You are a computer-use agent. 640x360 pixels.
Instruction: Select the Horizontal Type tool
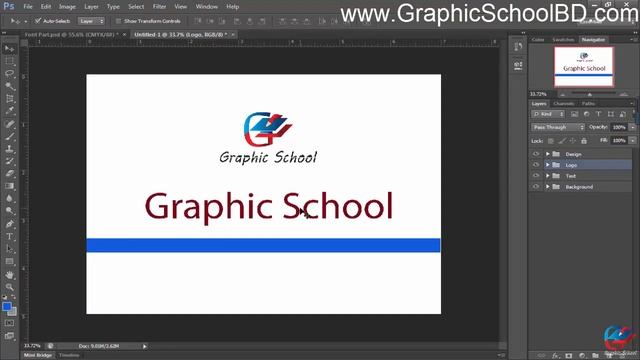[9, 236]
